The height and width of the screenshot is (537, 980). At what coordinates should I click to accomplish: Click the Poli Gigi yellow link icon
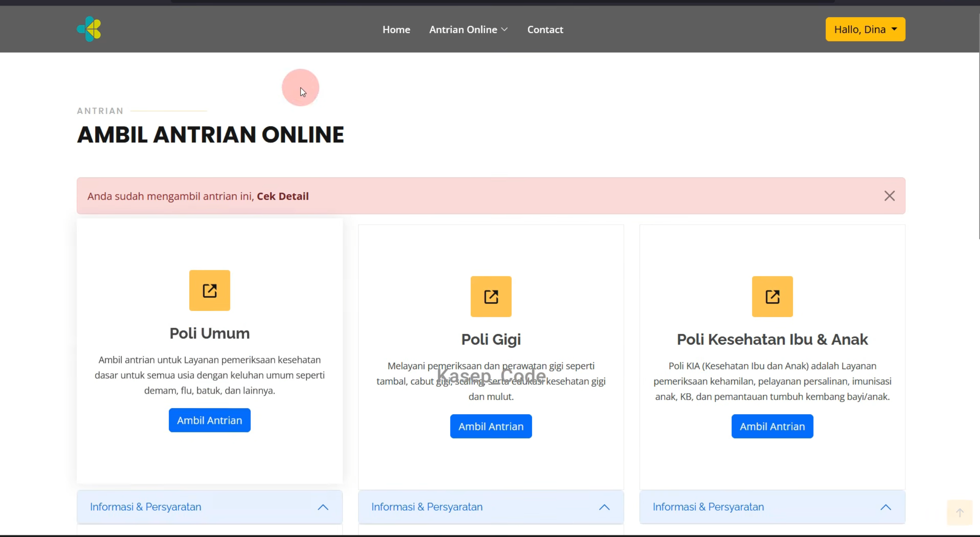[491, 297]
